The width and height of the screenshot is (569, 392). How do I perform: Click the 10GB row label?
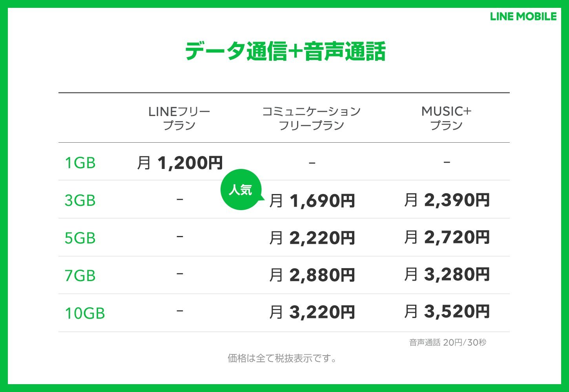pos(85,313)
